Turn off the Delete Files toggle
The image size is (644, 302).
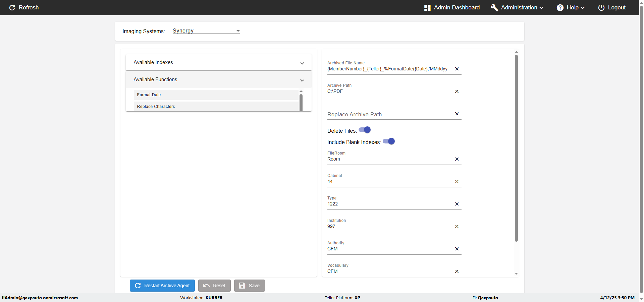tap(365, 130)
